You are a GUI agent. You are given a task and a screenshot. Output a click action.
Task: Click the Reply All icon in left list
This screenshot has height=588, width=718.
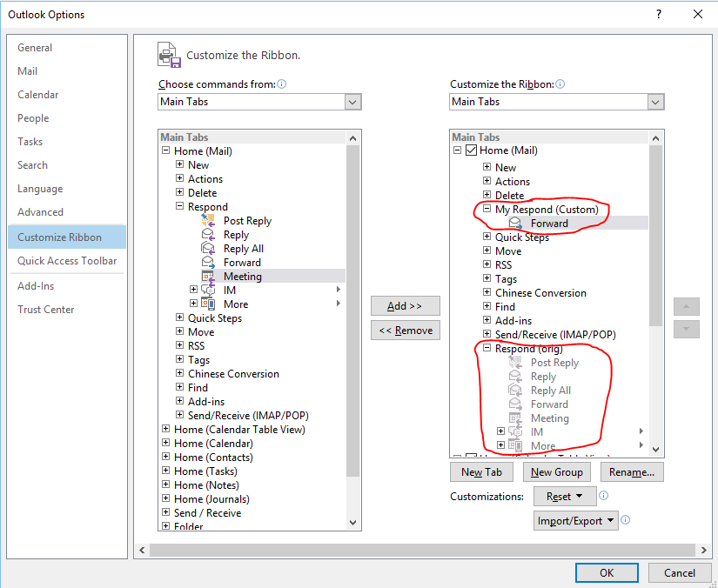point(208,249)
